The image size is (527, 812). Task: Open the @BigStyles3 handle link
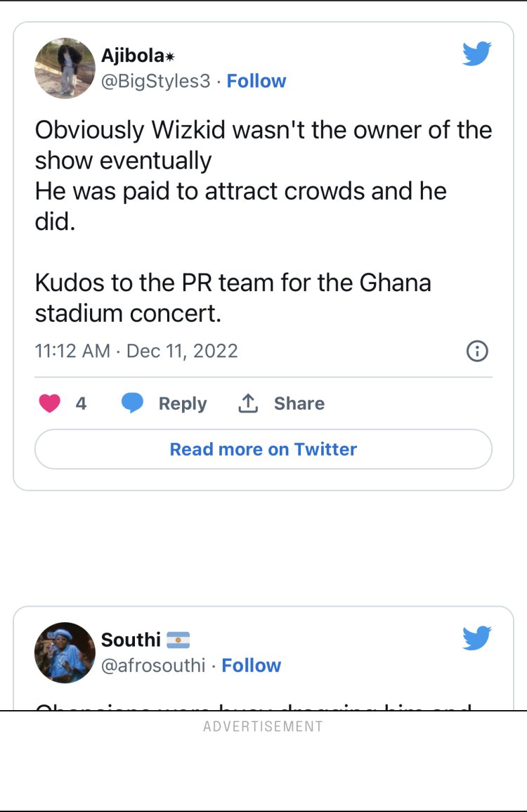coord(156,82)
